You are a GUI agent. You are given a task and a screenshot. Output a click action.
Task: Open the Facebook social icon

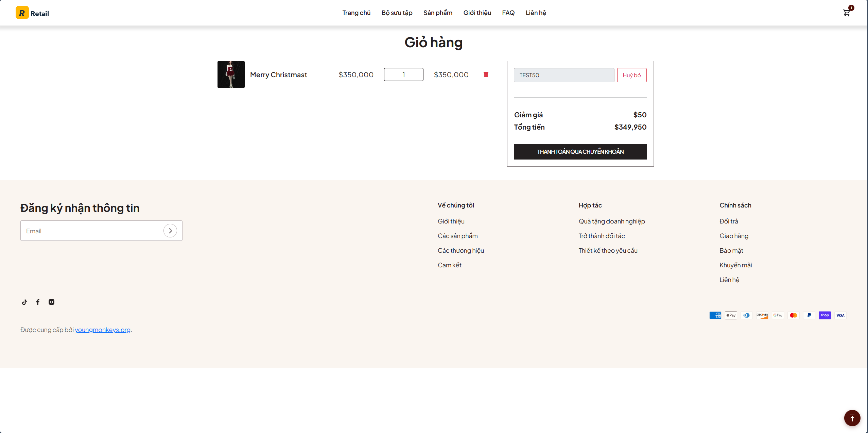coord(38,302)
